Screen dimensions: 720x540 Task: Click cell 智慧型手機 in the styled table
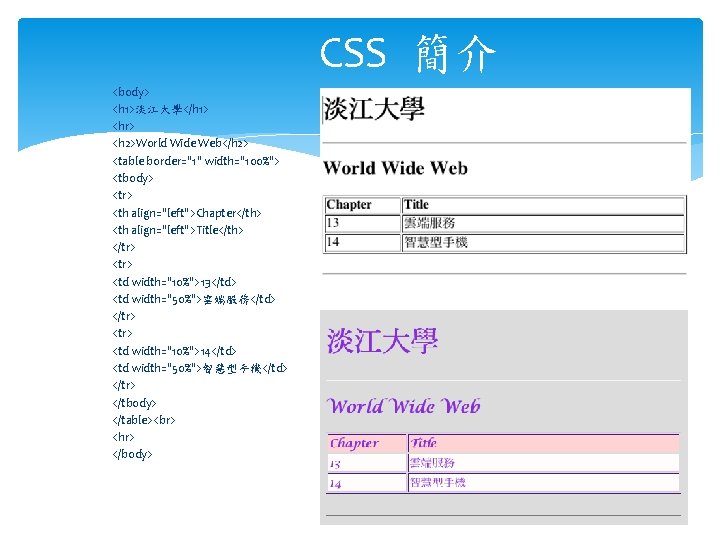tap(544, 483)
